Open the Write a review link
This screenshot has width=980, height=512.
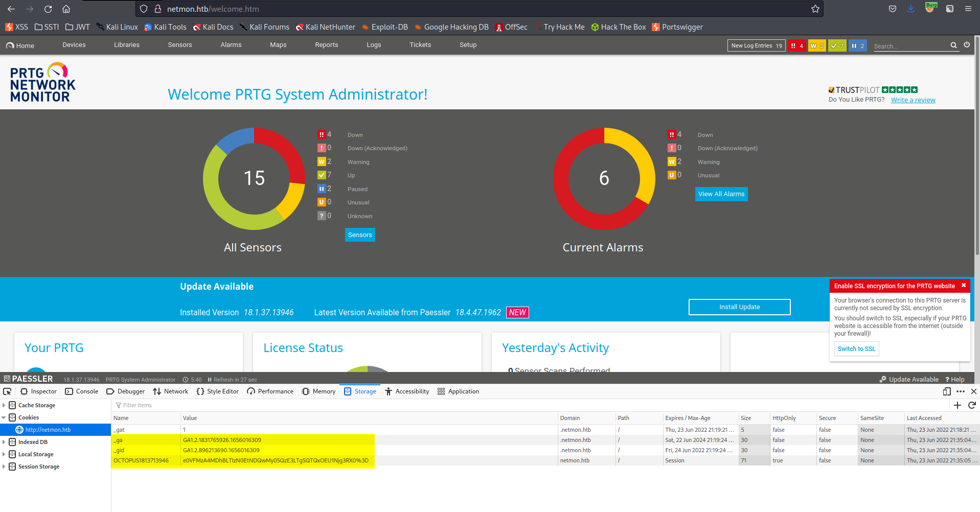(x=913, y=100)
